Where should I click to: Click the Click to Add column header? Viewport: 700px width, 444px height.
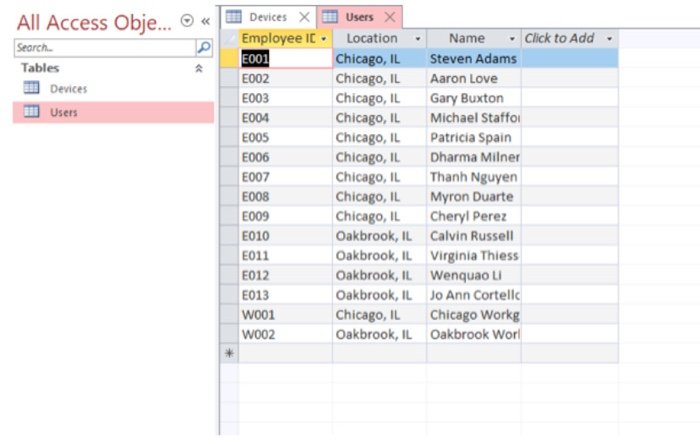570,38
